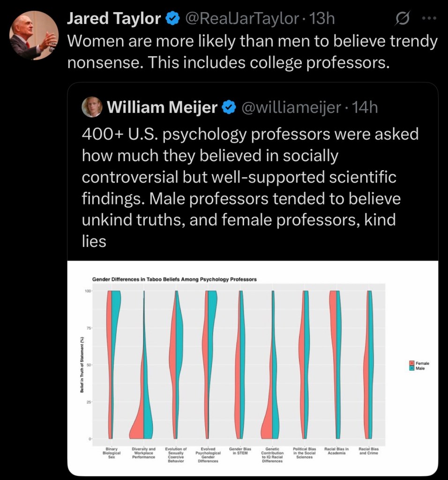Click the William Meijer display name
The height and width of the screenshot is (480, 448).
pyautogui.click(x=162, y=108)
